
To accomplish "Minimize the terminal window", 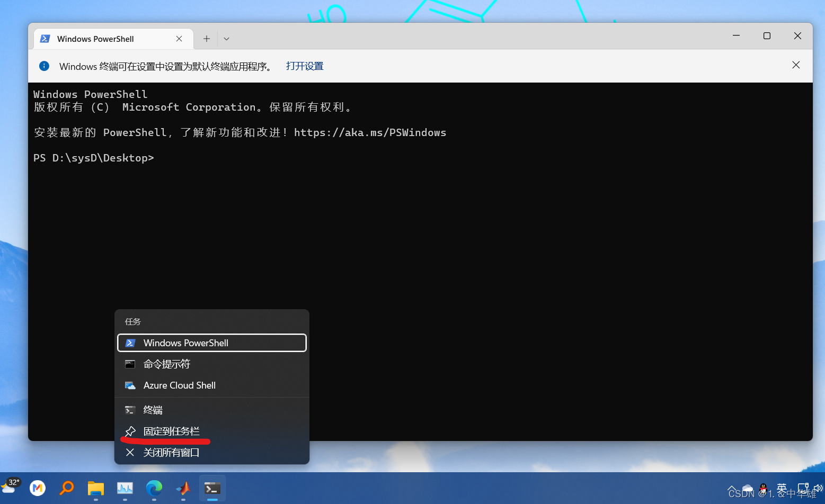I will click(x=736, y=35).
